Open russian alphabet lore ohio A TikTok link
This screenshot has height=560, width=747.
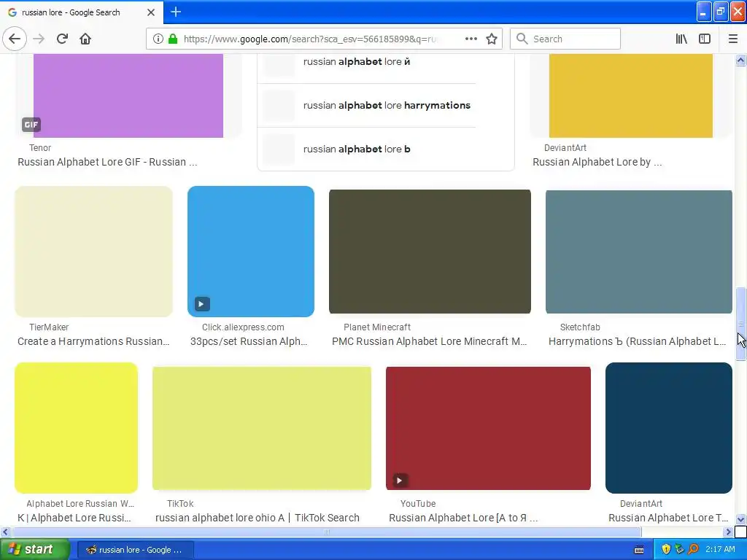[258, 518]
